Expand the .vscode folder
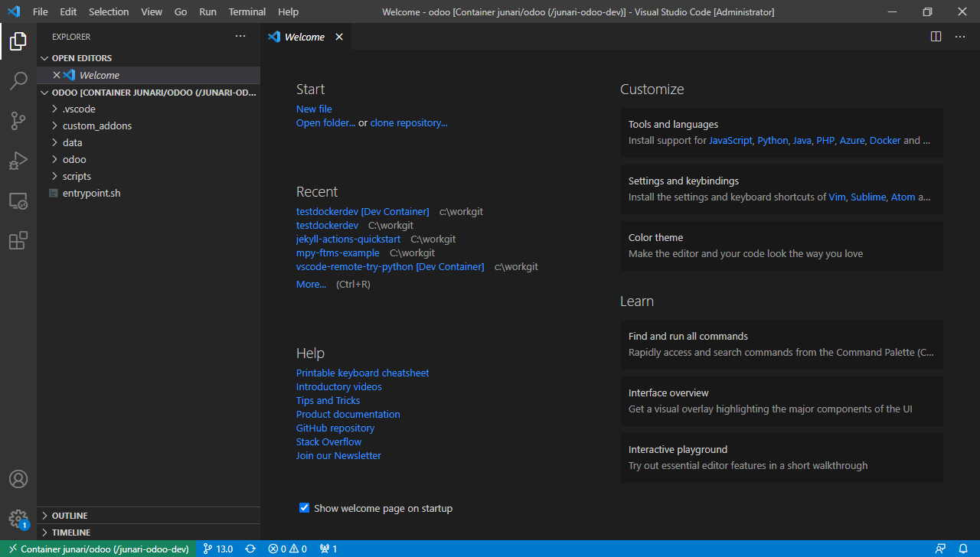 (x=149, y=109)
